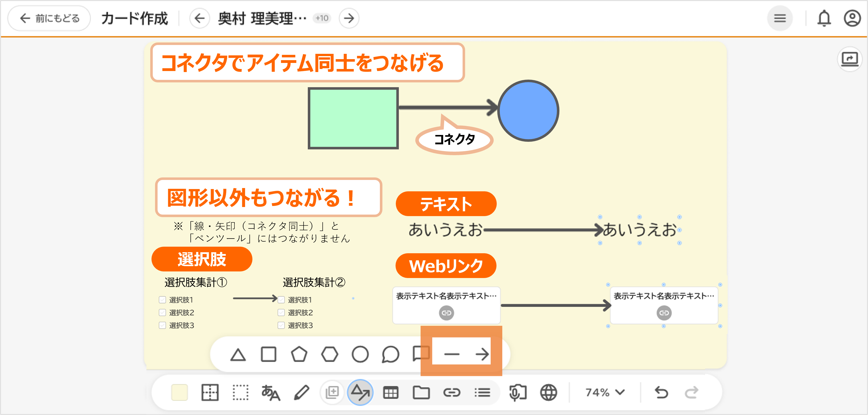The image size is (868, 415).
Task: Select the Pen drawing tool
Action: (301, 393)
